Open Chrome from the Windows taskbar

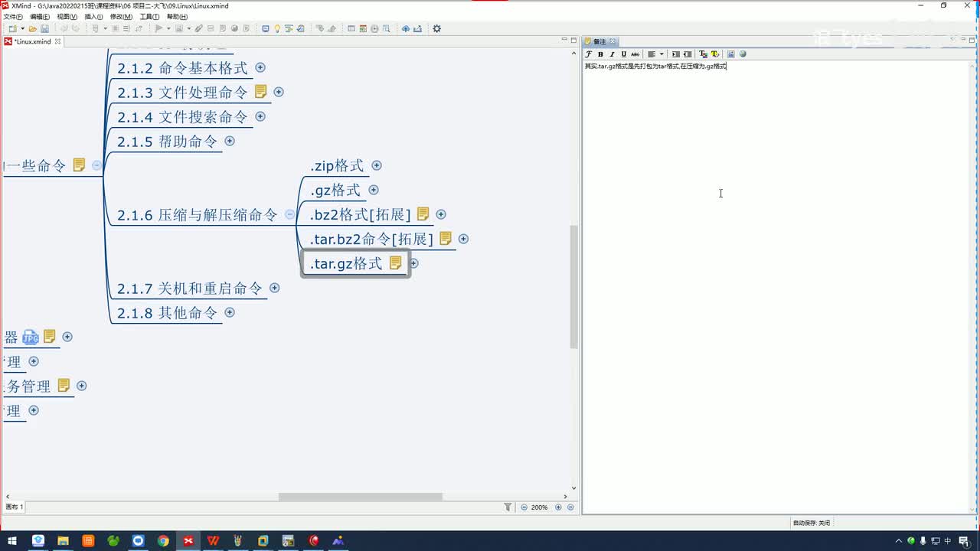(163, 541)
